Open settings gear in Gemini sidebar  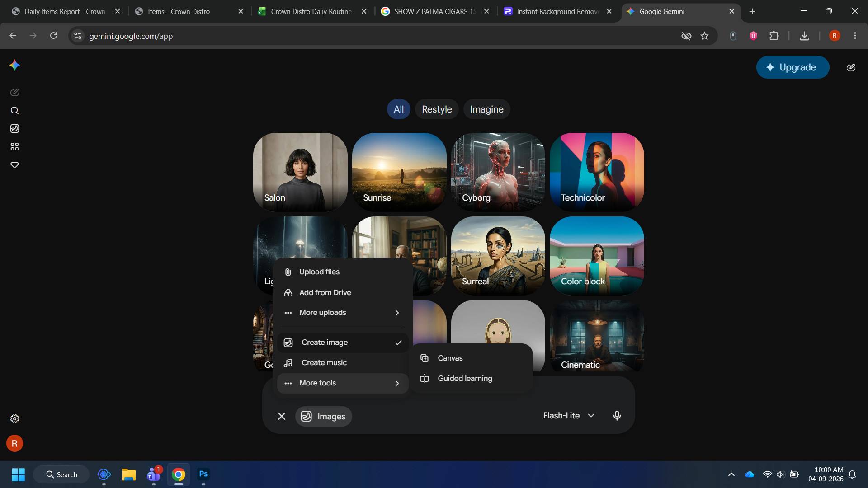(x=14, y=419)
